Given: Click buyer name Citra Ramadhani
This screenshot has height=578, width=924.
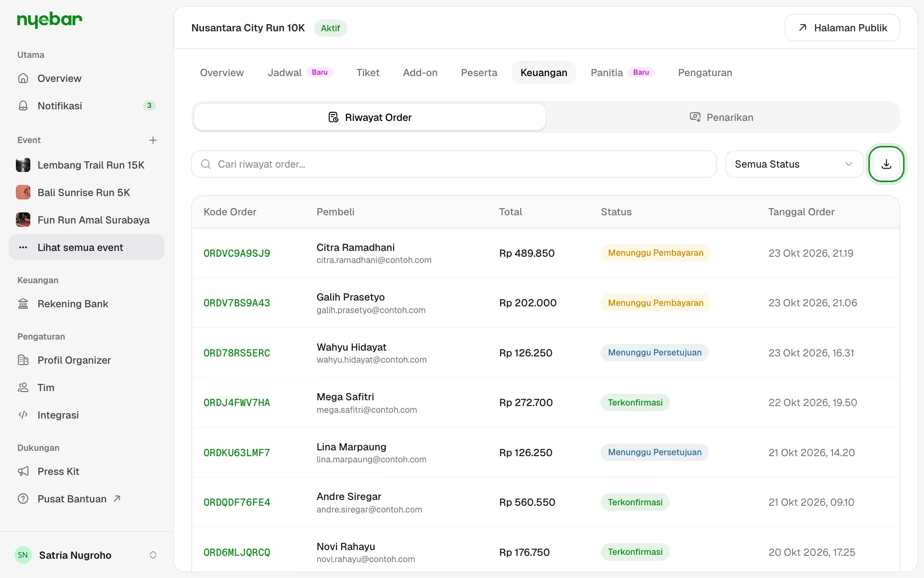Looking at the screenshot, I should [x=356, y=248].
